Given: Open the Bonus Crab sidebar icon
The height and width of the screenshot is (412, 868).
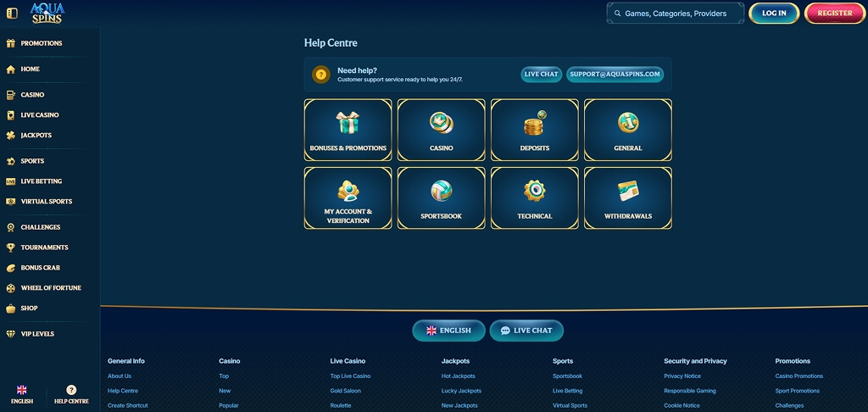Looking at the screenshot, I should [x=10, y=268].
